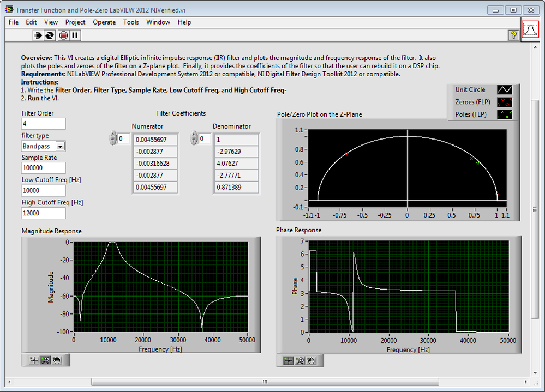Viewport: 545px width, 392px height.
Task: Select Magnitude Response pan hand tool
Action: coord(57,360)
